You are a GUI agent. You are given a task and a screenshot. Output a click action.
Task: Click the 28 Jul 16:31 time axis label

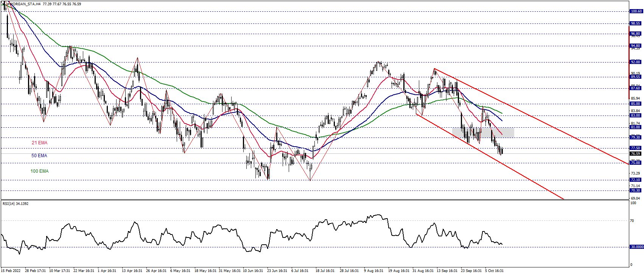pos(349,271)
